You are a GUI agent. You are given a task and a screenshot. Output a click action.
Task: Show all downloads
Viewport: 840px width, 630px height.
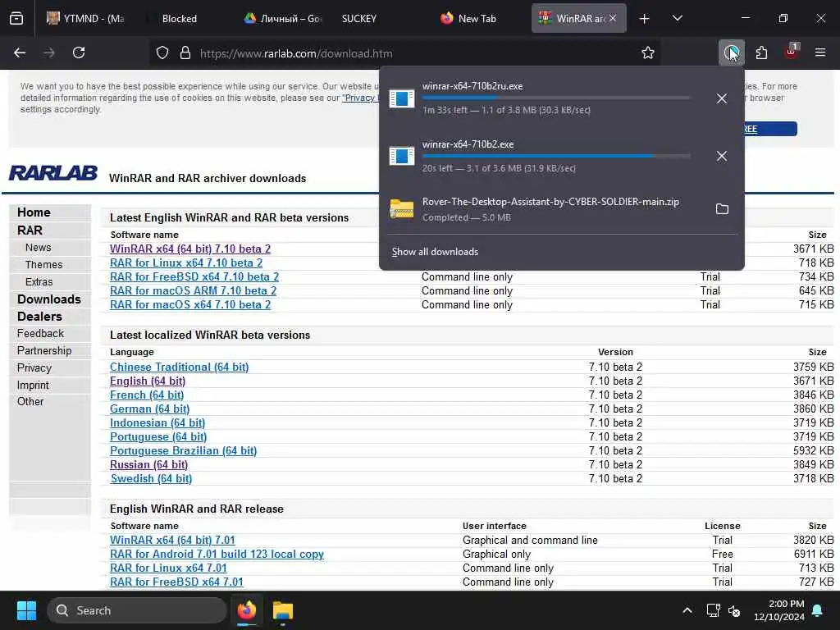[x=435, y=252]
